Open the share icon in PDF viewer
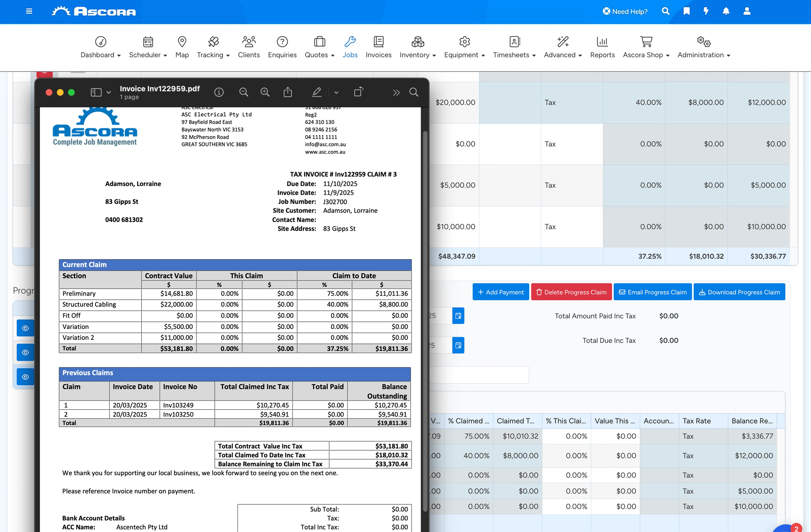 [288, 92]
